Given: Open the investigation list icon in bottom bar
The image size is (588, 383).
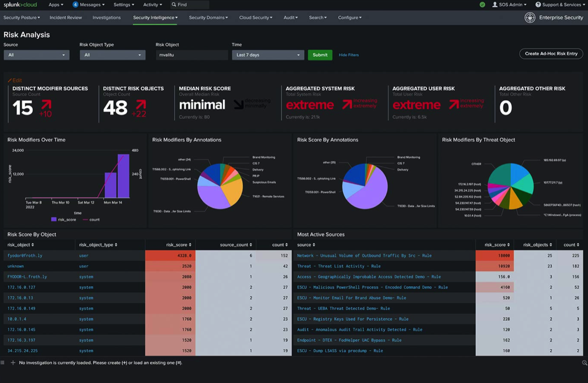Looking at the screenshot, I should (x=3, y=363).
